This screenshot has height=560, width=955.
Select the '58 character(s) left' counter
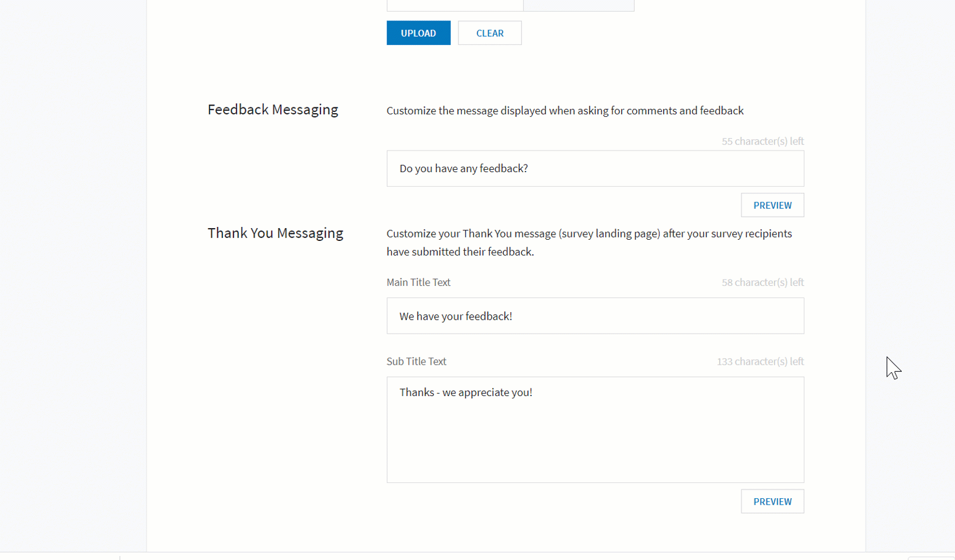click(762, 282)
